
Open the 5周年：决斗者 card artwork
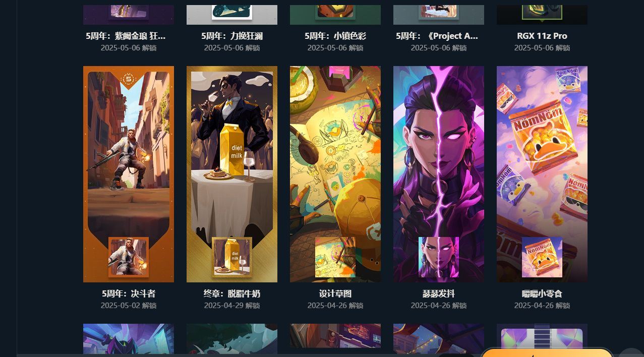pos(129,174)
